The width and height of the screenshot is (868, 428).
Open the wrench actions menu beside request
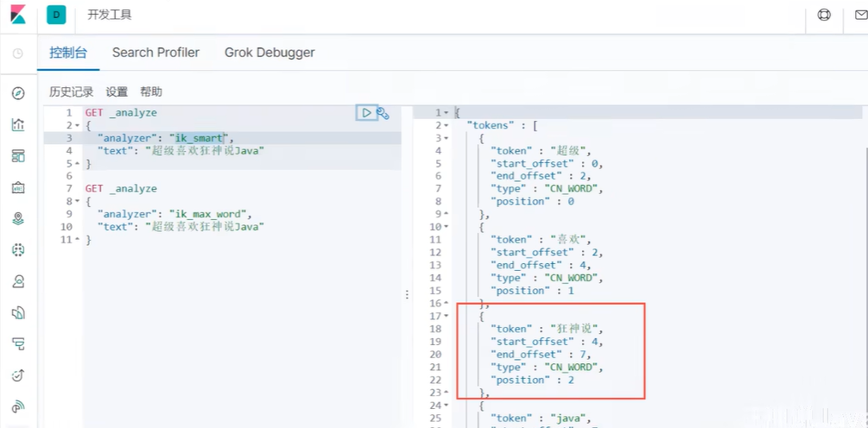click(x=383, y=113)
